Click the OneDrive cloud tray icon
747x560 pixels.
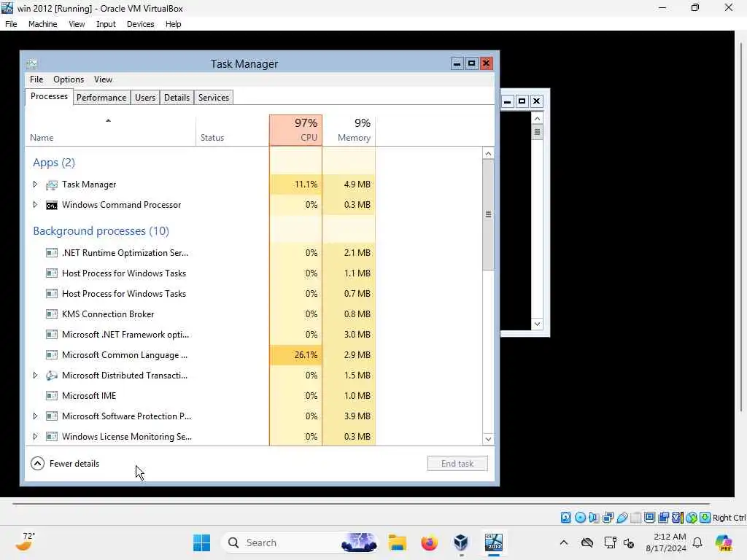587,542
